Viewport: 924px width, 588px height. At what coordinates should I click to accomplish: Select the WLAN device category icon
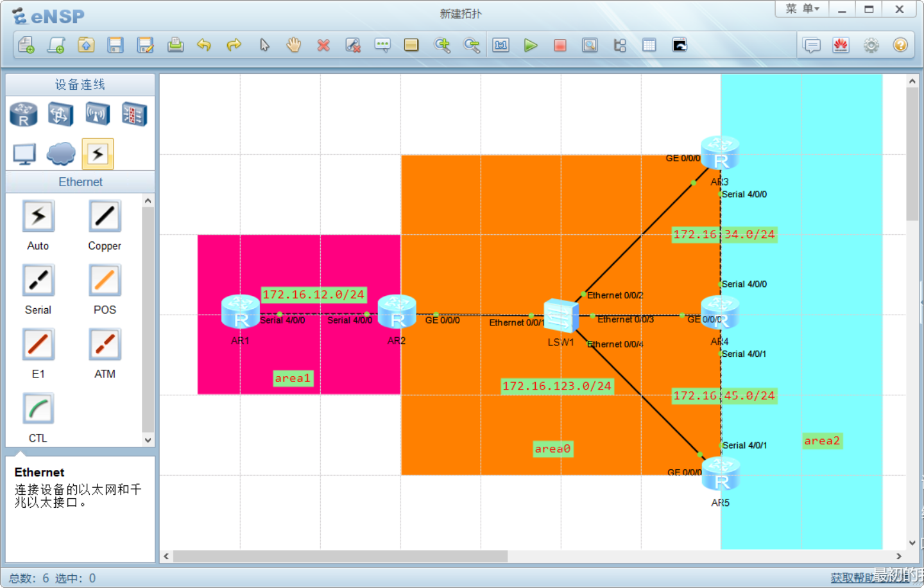98,114
